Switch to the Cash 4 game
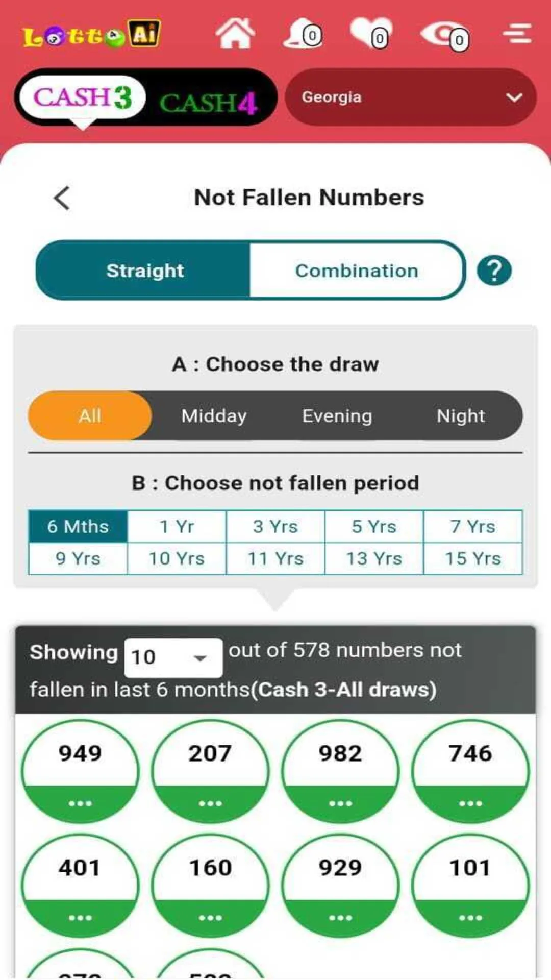The height and width of the screenshot is (980, 551). coord(208,102)
